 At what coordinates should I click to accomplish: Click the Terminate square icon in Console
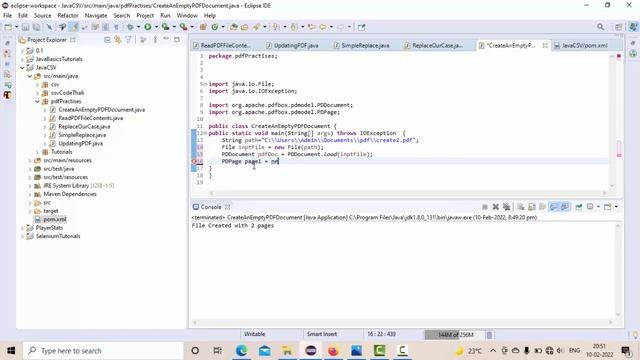tap(484, 207)
